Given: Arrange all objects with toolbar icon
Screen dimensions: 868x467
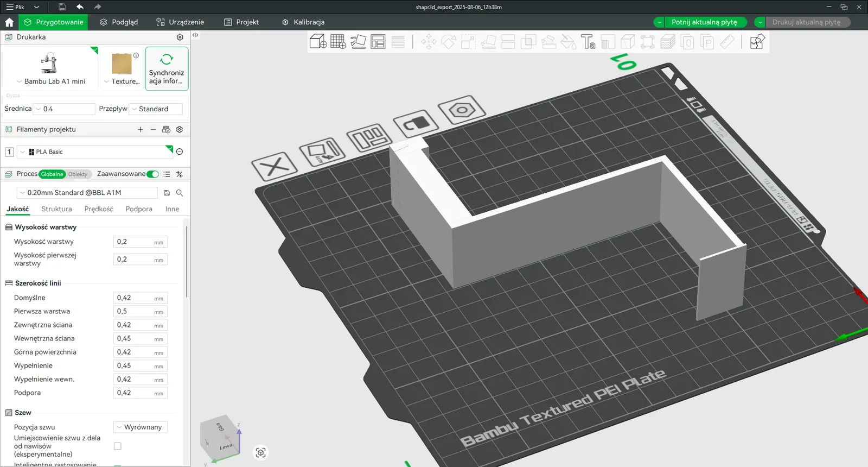Looking at the screenshot, I should pyautogui.click(x=378, y=42).
